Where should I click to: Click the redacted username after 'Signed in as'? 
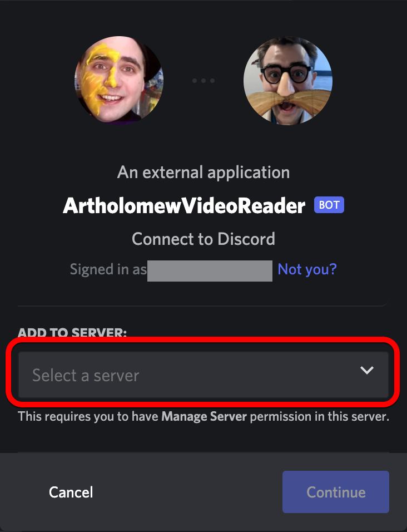pyautogui.click(x=210, y=271)
